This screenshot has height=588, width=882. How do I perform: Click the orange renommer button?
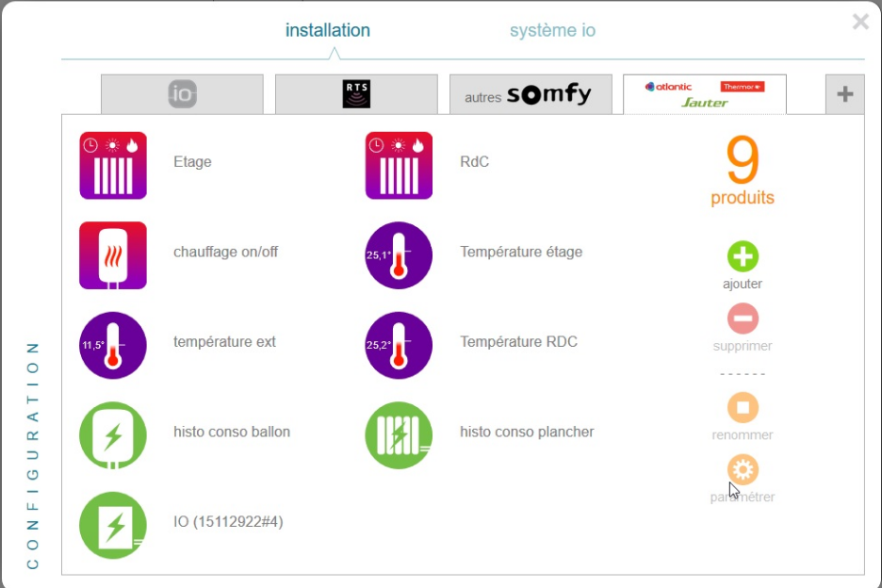click(743, 408)
